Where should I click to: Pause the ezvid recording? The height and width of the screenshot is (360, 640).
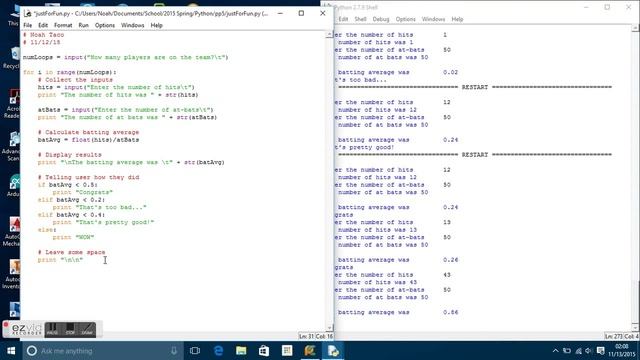point(52,329)
